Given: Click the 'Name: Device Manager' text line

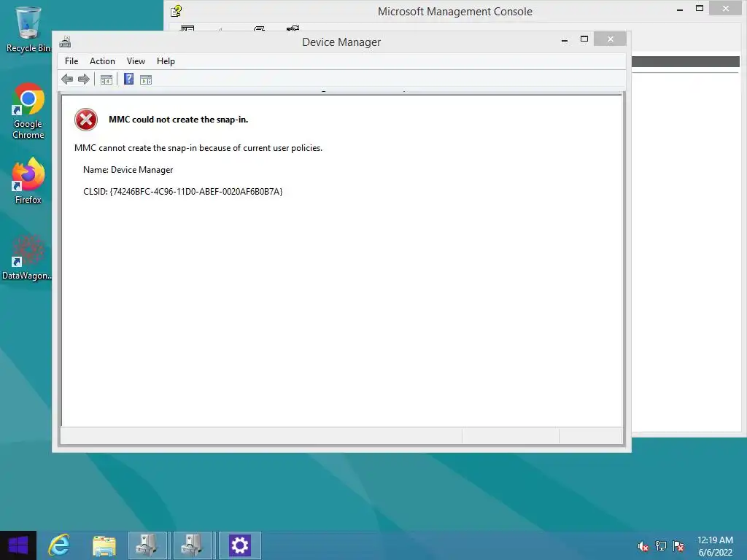Looking at the screenshot, I should 128,170.
